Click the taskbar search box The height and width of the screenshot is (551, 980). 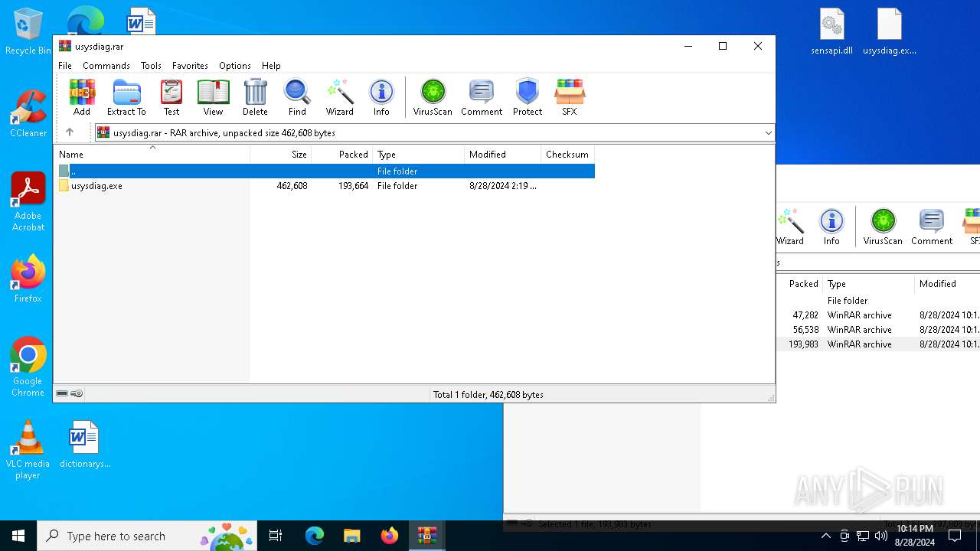point(147,536)
